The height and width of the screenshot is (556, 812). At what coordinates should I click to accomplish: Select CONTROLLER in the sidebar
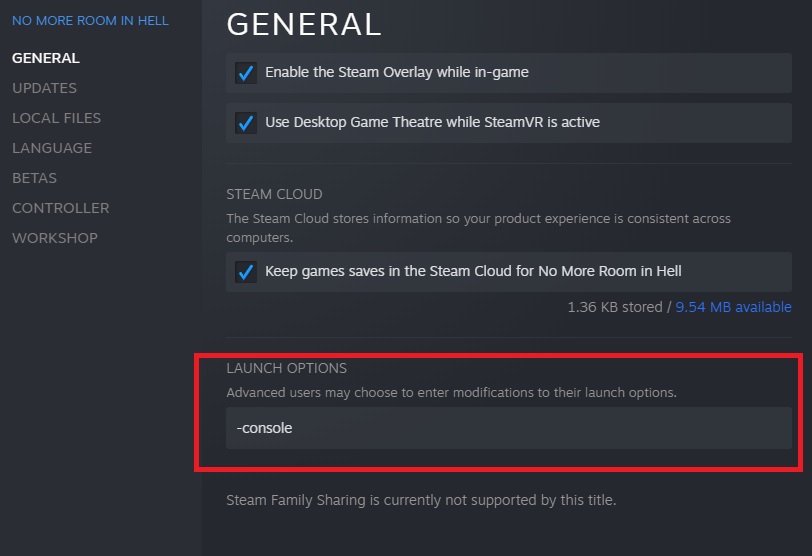tap(60, 208)
